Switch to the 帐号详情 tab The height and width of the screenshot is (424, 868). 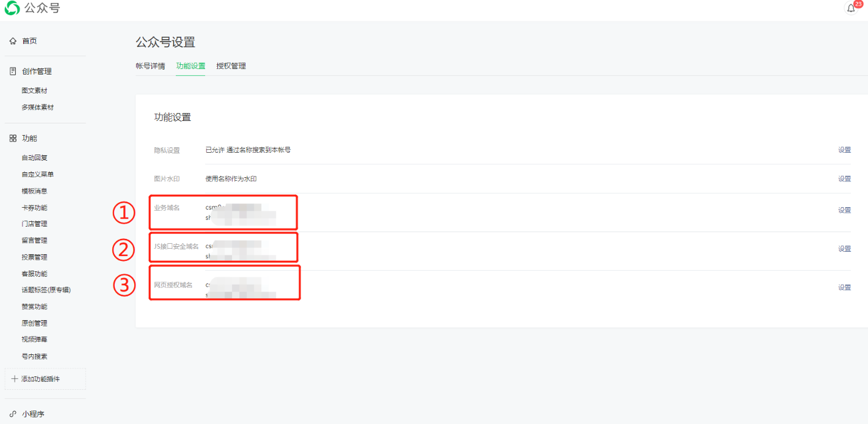[x=150, y=66]
